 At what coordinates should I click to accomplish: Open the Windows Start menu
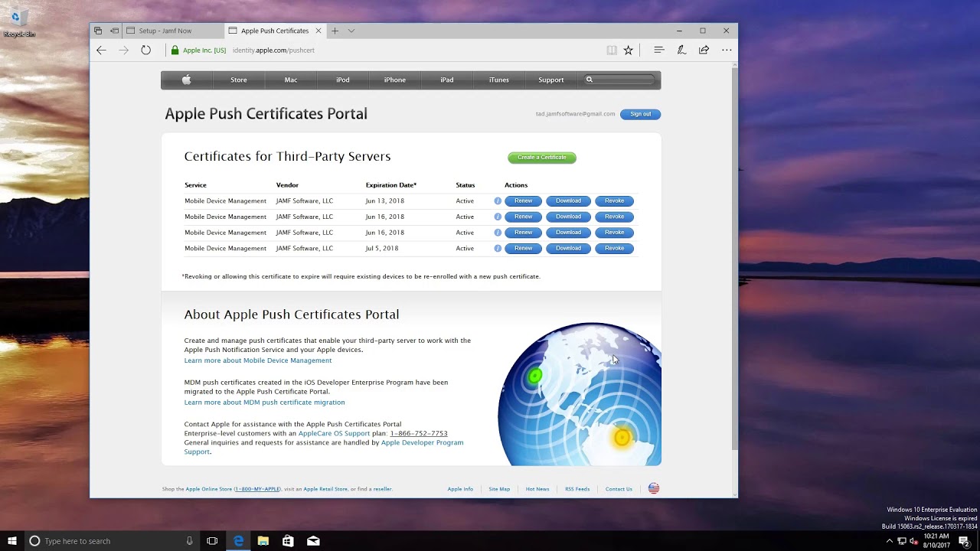tap(12, 541)
